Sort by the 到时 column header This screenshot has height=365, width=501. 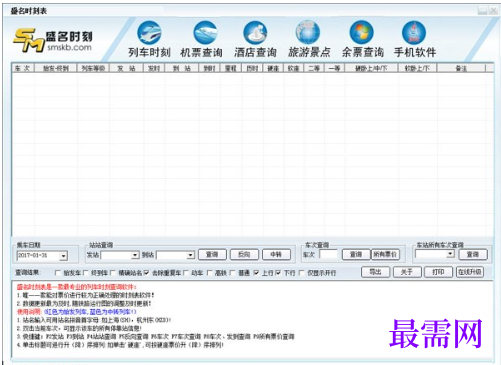point(209,68)
